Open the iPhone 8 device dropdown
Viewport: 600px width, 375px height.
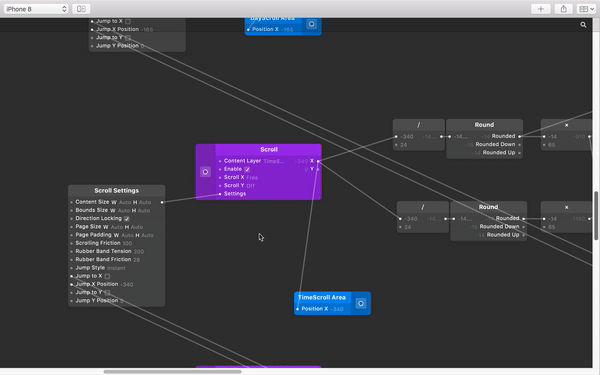point(36,9)
